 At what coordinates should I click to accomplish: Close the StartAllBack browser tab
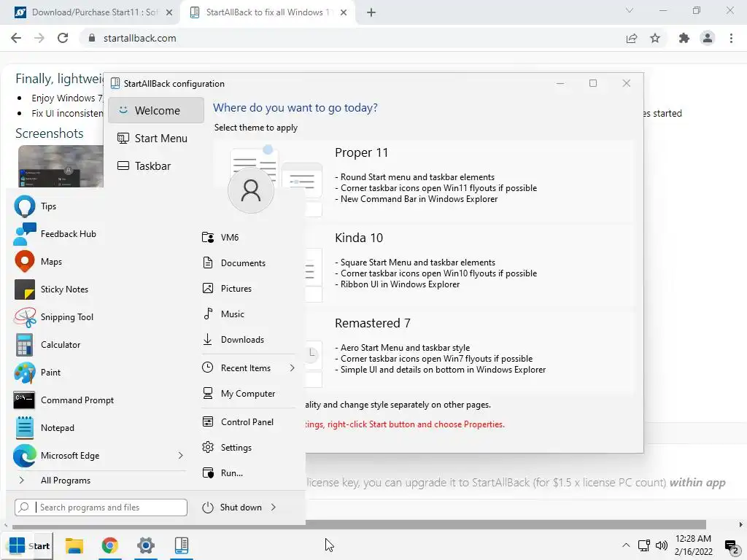point(344,12)
